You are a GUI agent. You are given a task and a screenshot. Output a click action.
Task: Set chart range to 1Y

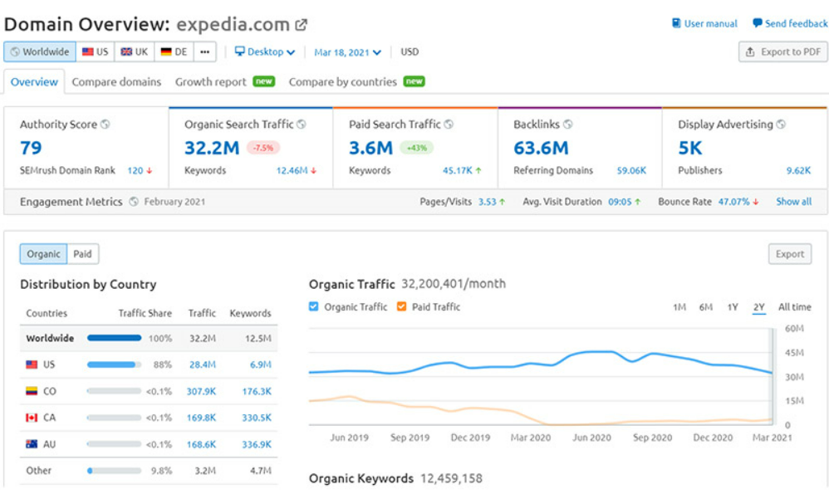tap(733, 307)
